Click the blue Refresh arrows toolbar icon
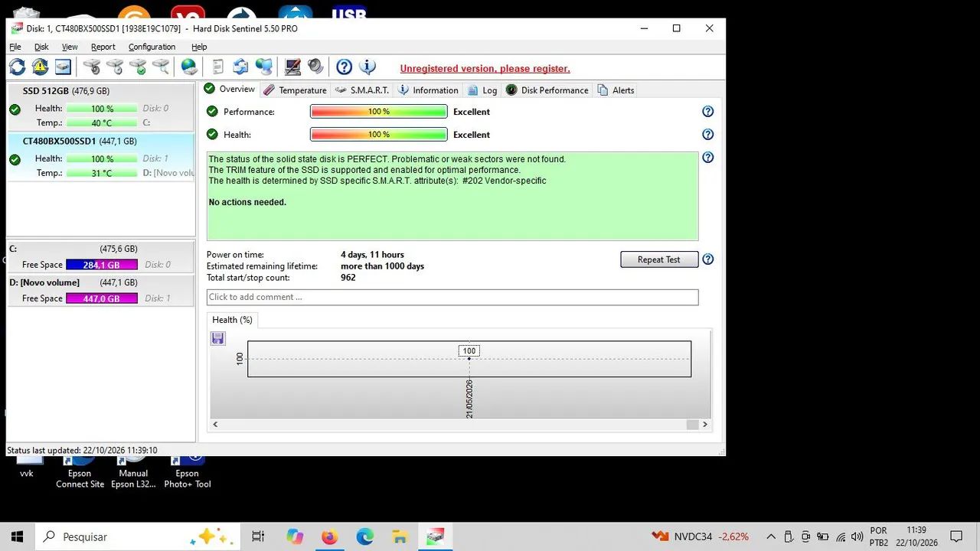The width and height of the screenshot is (980, 551). click(x=17, y=67)
